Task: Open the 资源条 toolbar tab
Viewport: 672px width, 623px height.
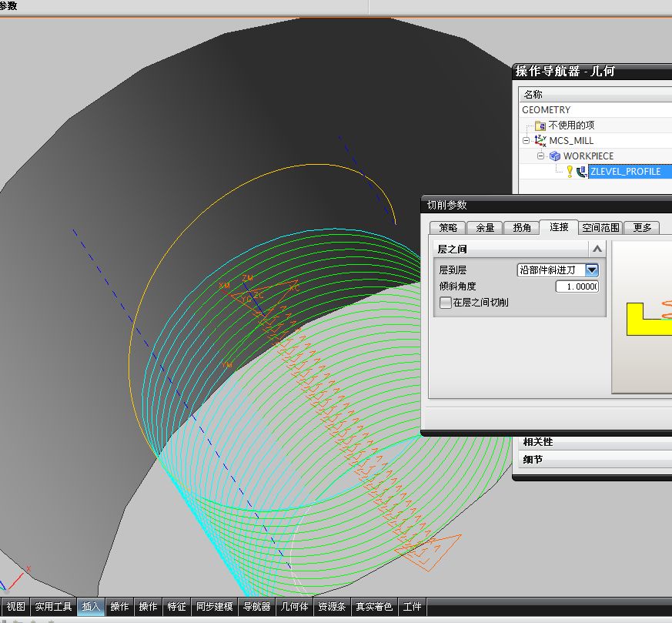Action: (x=332, y=606)
